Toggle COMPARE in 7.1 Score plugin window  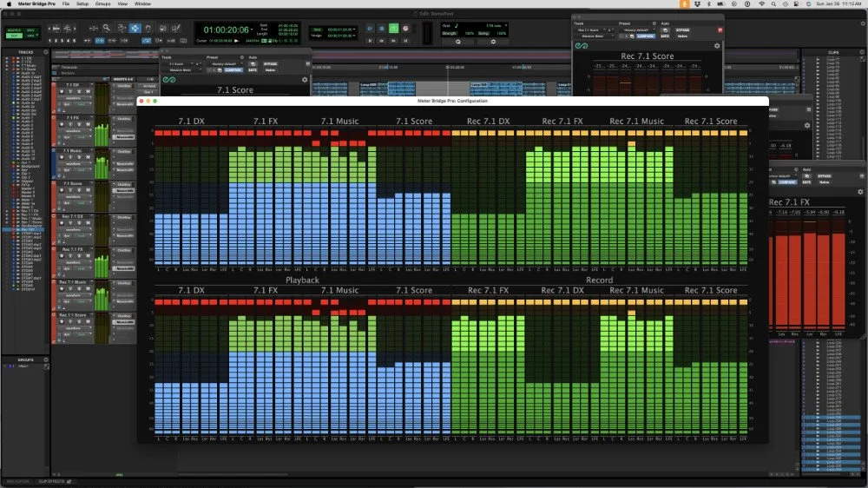tap(233, 69)
